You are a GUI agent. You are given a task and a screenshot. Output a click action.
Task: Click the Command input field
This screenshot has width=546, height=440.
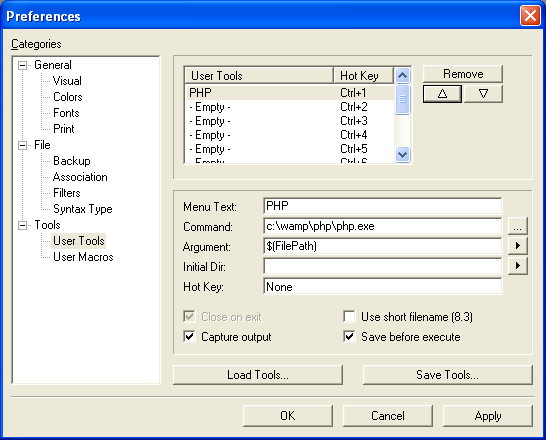click(x=383, y=226)
